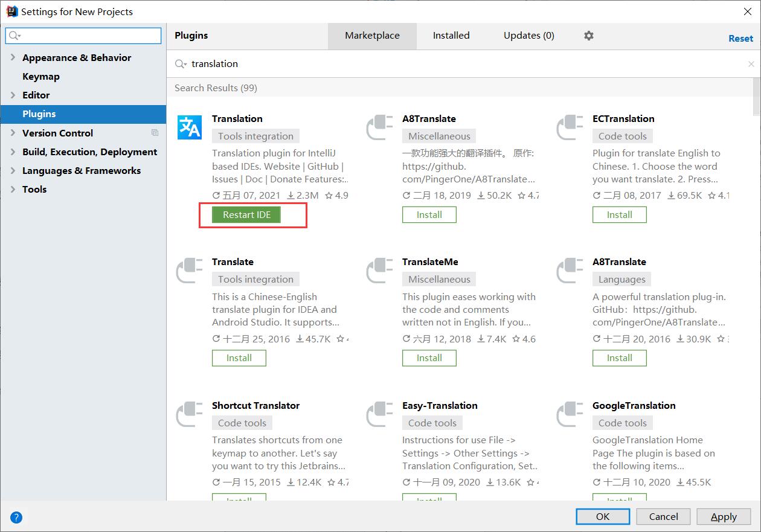Click the Code tools tag under Shortcut Translator
Screen dimensions: 761x532
click(242, 423)
